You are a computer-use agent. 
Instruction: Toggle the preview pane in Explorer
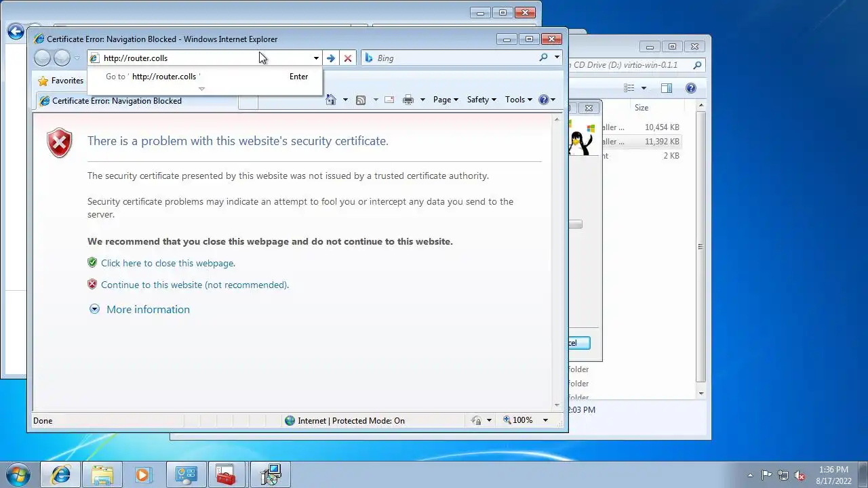[x=667, y=88]
